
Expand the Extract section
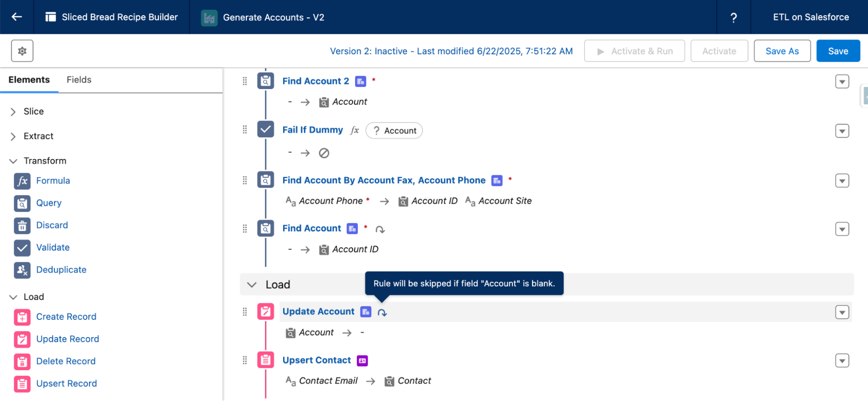click(x=13, y=136)
